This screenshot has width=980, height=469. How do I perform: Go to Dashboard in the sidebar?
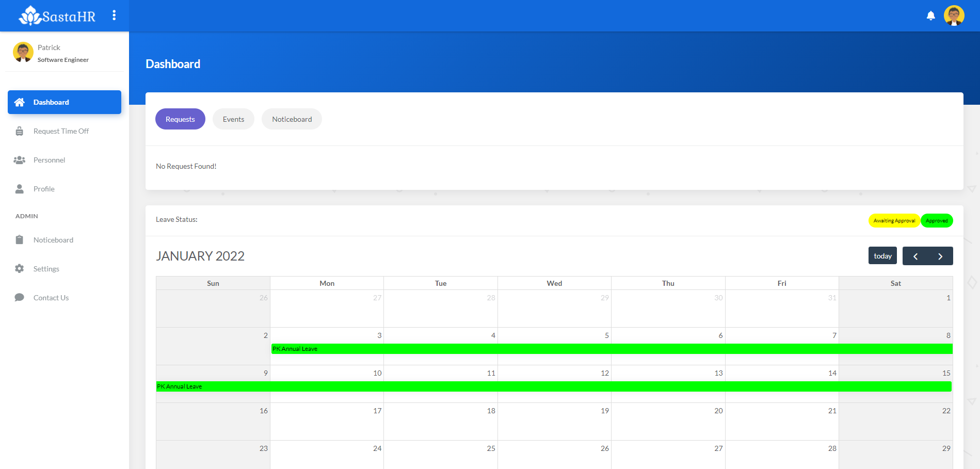pyautogui.click(x=65, y=102)
